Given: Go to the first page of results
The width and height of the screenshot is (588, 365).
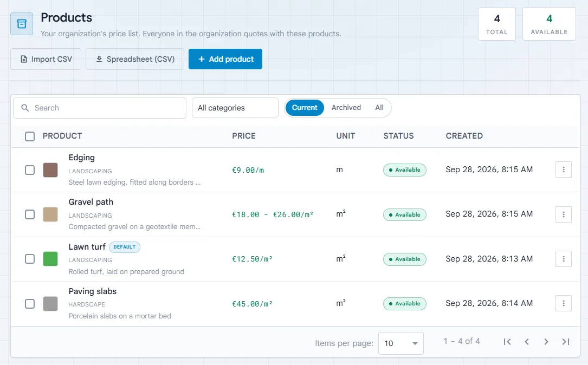Looking at the screenshot, I should (507, 342).
